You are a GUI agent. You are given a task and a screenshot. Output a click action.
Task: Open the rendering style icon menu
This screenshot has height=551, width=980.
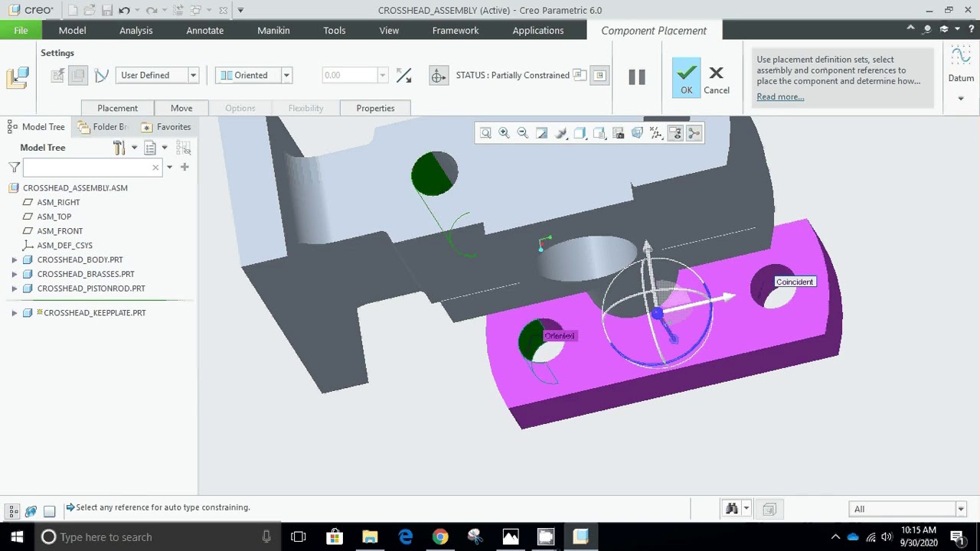[561, 133]
